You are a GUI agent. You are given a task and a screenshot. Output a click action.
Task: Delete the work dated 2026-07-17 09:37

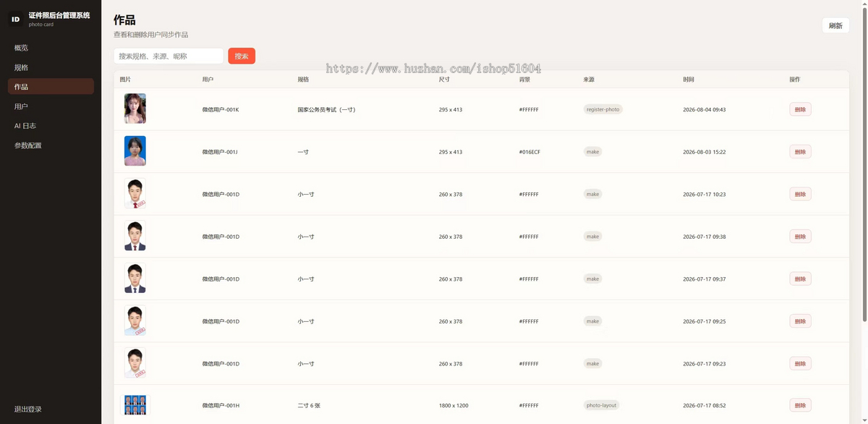pos(800,279)
